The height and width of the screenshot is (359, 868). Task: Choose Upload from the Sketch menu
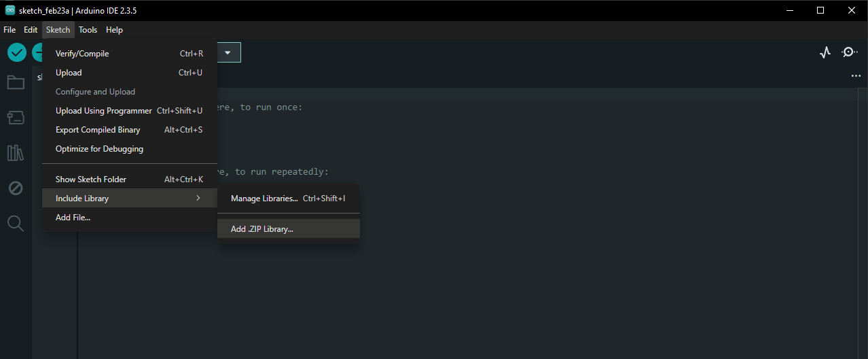(130, 73)
